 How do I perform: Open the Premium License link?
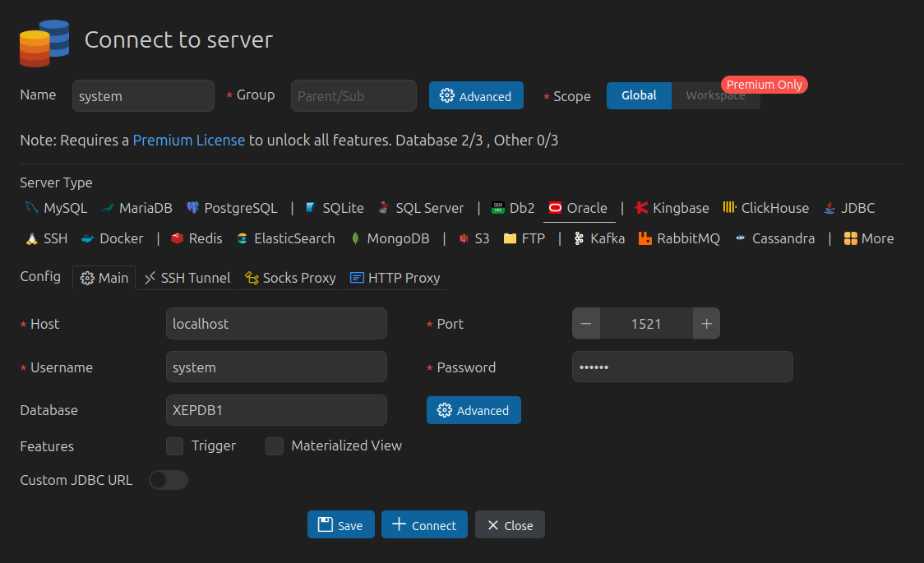[189, 141]
